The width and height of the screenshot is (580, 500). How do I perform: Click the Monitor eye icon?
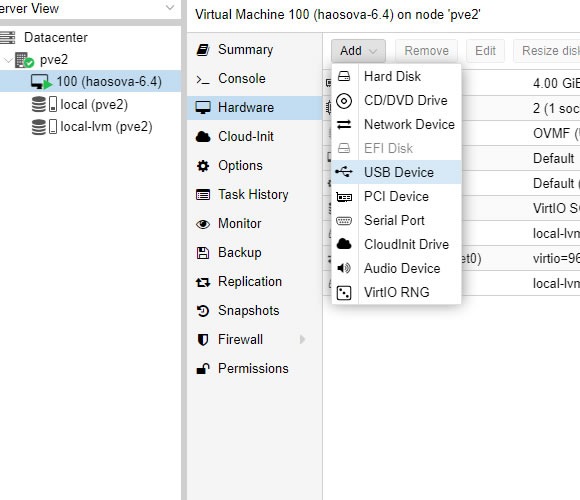203,224
